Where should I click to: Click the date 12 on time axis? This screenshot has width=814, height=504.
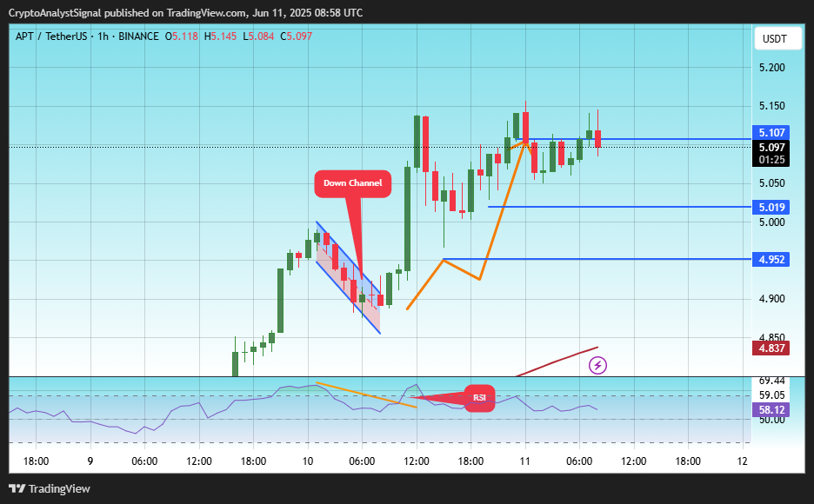pos(743,461)
